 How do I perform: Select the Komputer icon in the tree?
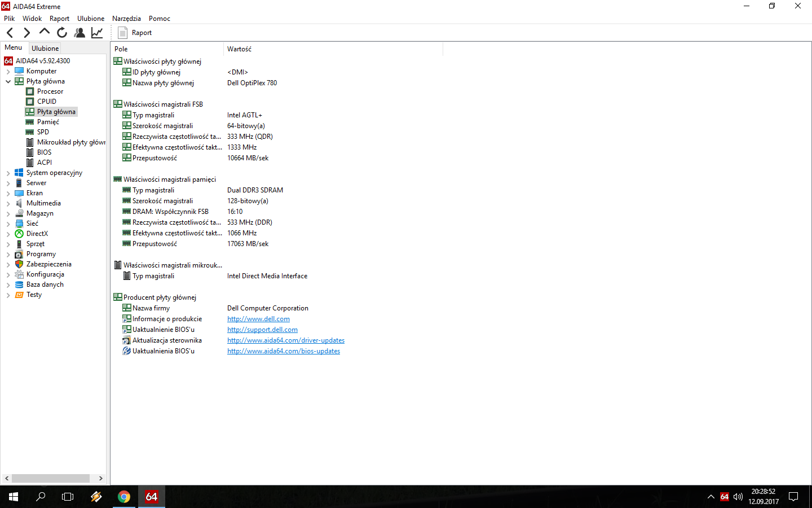point(19,71)
